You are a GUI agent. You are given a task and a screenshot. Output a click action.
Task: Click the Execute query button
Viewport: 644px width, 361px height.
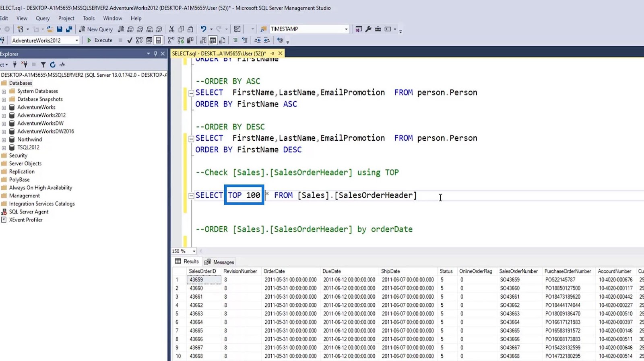(100, 40)
